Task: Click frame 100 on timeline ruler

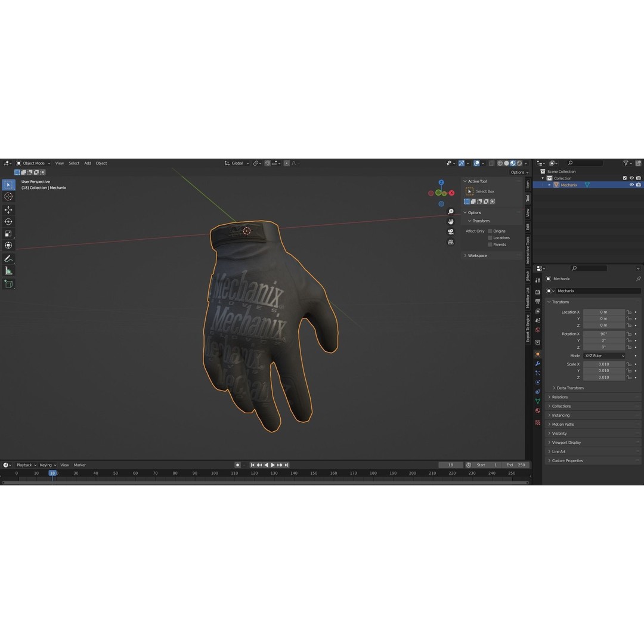Action: point(215,473)
